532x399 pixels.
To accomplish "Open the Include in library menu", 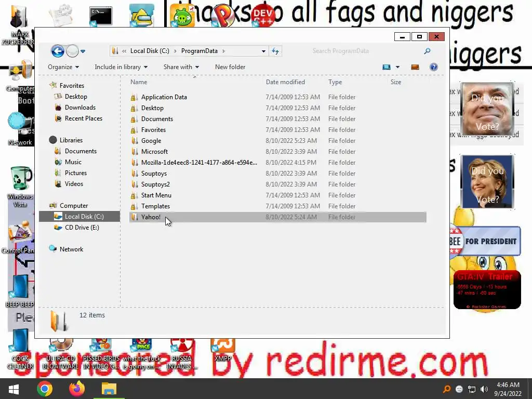I will [121, 67].
